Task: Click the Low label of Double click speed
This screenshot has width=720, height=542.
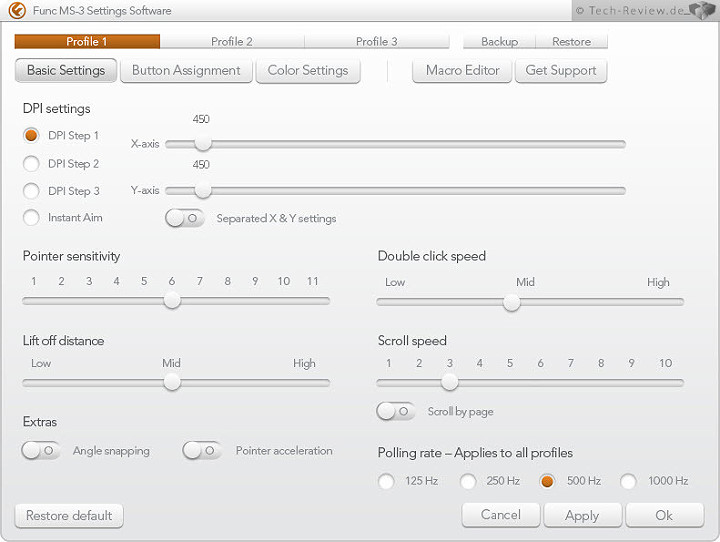Action: [395, 282]
